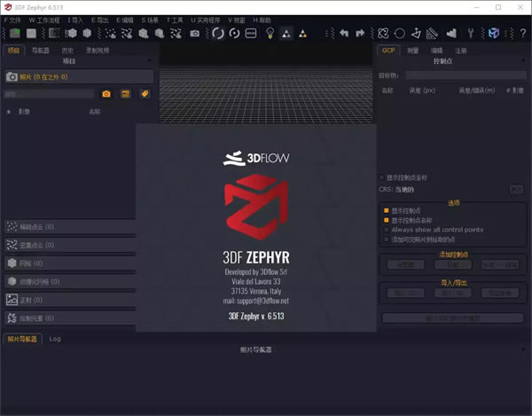532x416 pixels.
Task: Click the thin circle tool icon
Action: pos(399,33)
